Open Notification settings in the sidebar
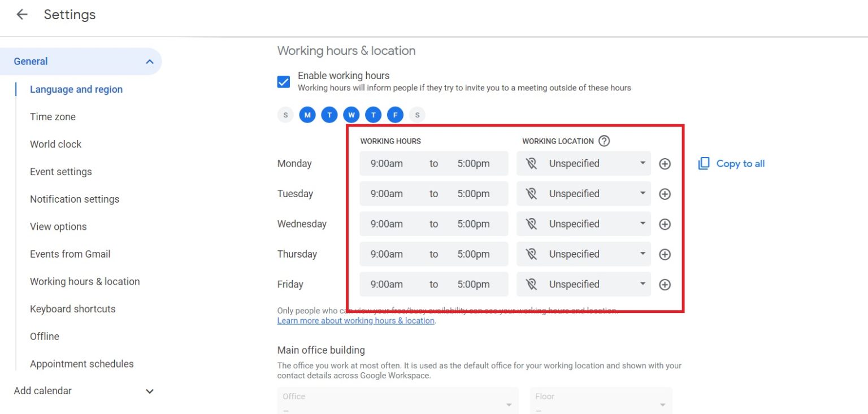The width and height of the screenshot is (868, 414). click(x=75, y=199)
